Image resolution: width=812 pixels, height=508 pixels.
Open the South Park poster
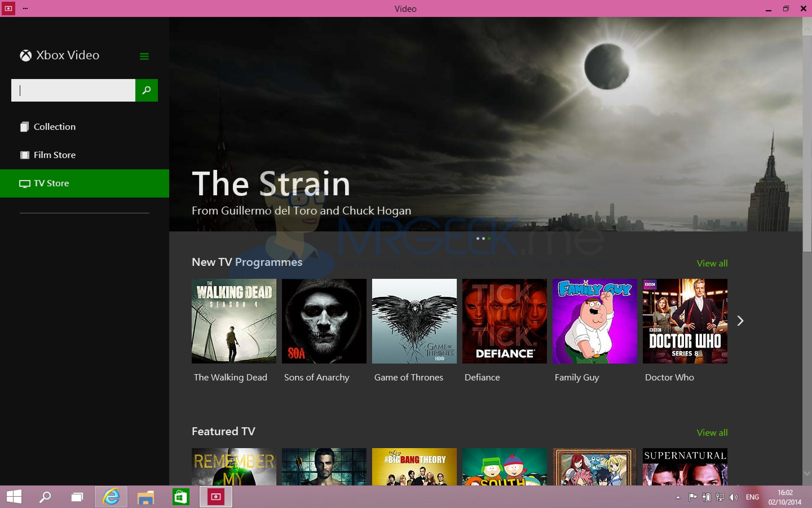[505, 467]
